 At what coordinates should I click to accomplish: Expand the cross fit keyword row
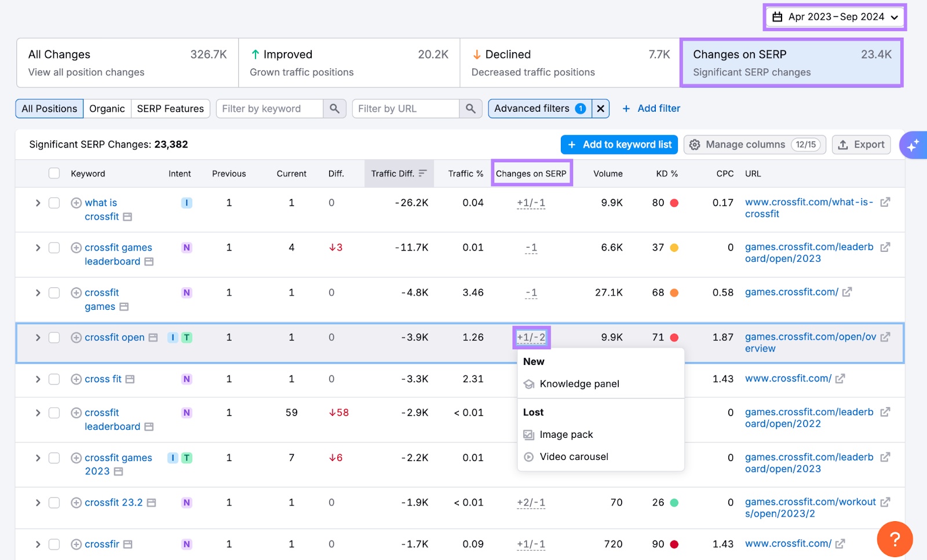pyautogui.click(x=37, y=379)
